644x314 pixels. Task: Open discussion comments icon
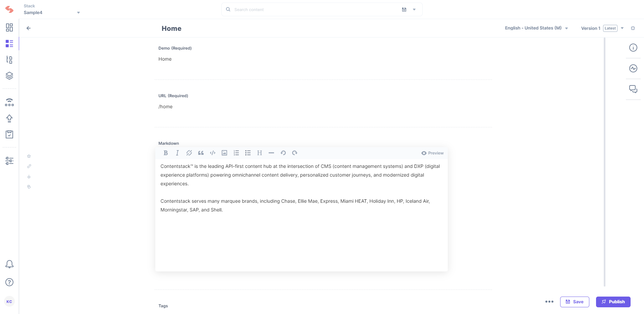(x=633, y=89)
